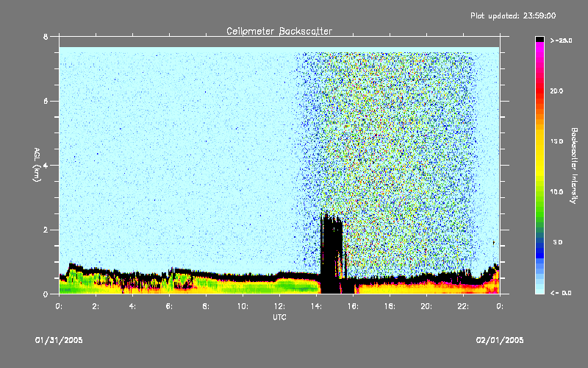Viewport: 588px width, 368px height.
Task: Click the noisy speckled region near 18 UTC at 4 km
Action: tap(390, 165)
